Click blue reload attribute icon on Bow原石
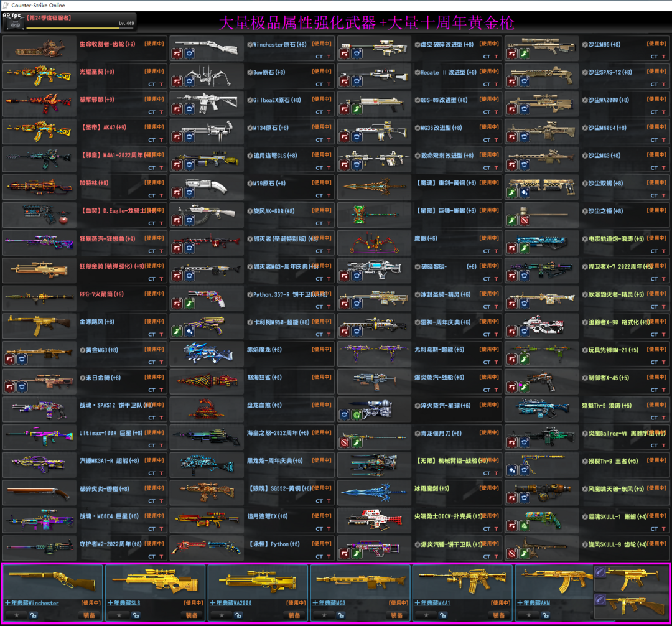672x626 pixels. coord(189,82)
